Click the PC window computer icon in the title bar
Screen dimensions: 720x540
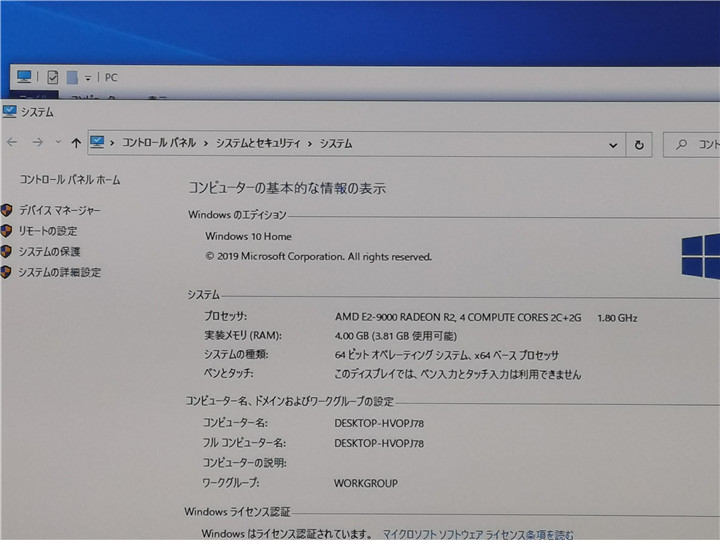(x=24, y=76)
